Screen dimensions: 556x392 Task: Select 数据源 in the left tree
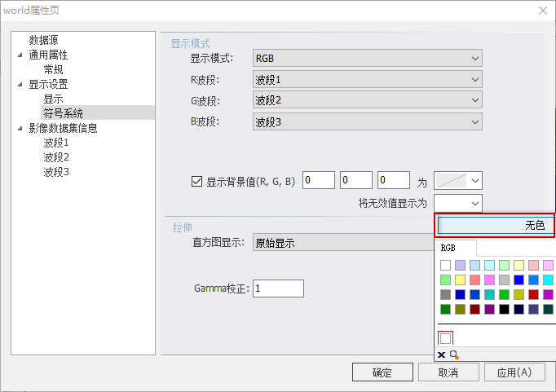[43, 40]
